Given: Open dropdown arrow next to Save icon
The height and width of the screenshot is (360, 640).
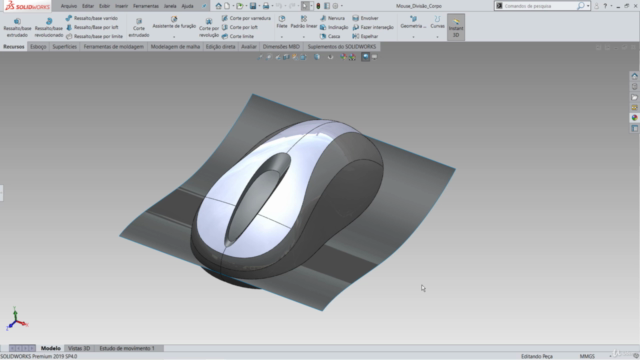Looking at the screenshot, I should pyautogui.click(x=259, y=6).
